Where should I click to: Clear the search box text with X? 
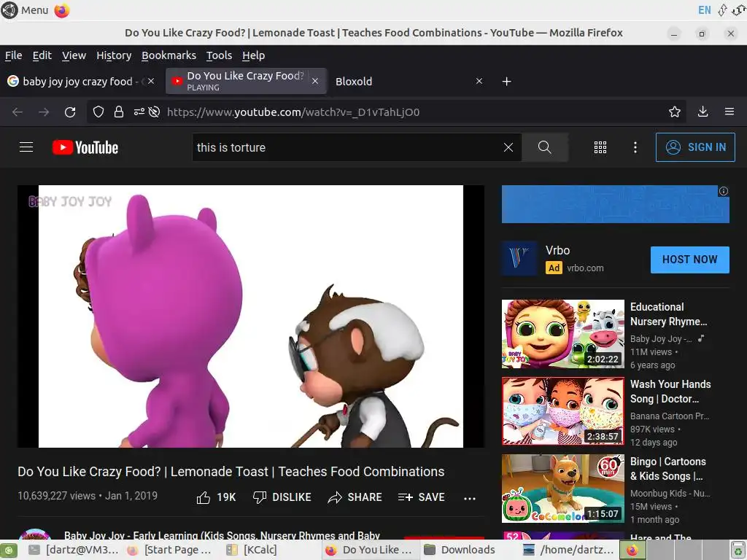click(x=508, y=147)
